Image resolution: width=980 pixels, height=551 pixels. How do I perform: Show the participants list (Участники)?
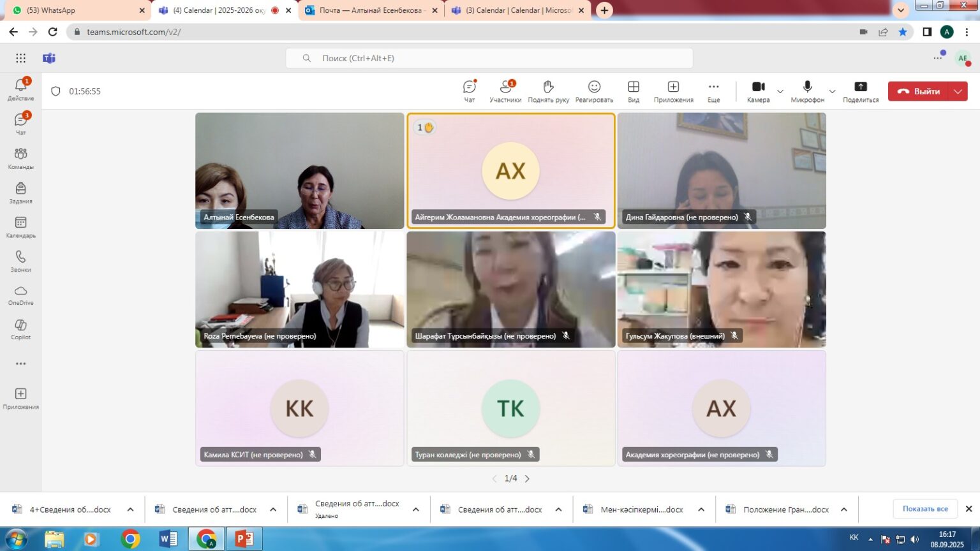coord(505,91)
